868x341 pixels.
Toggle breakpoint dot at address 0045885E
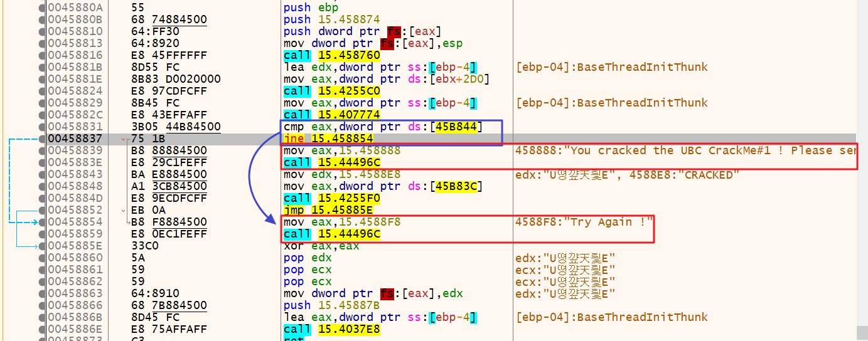(42, 246)
